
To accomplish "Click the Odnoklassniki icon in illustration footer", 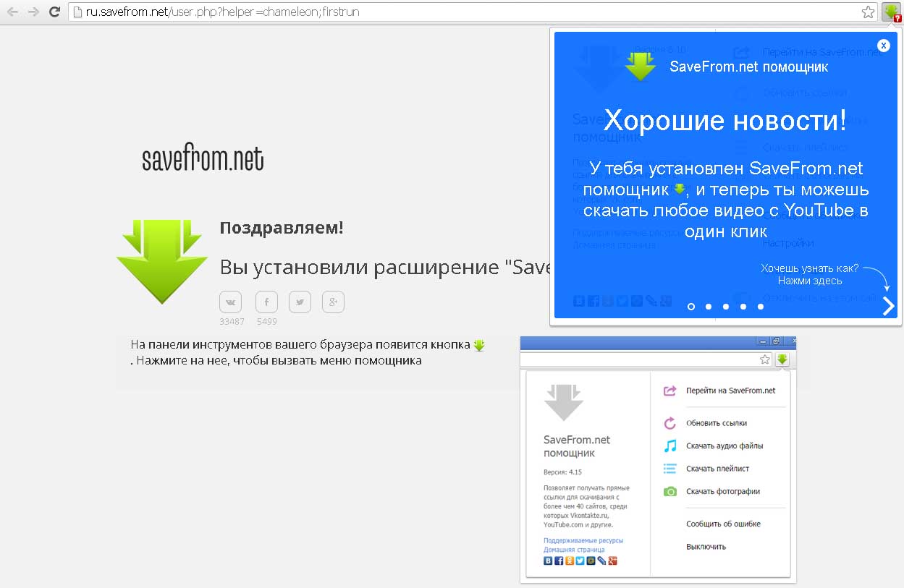I will (569, 561).
